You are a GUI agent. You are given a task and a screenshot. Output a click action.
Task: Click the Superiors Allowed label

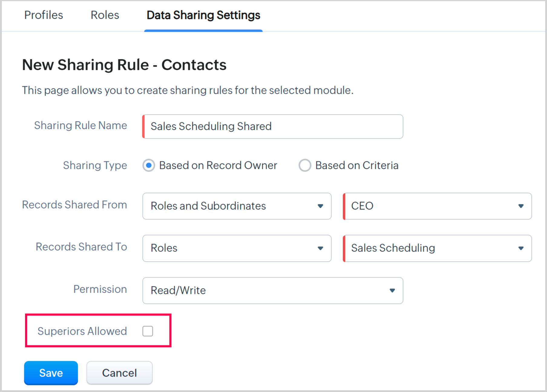click(x=82, y=331)
